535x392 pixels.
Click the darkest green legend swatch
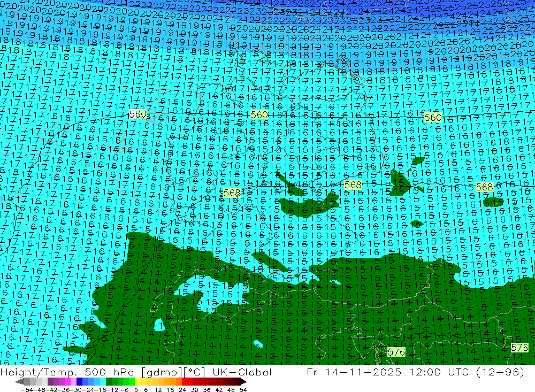(109, 382)
